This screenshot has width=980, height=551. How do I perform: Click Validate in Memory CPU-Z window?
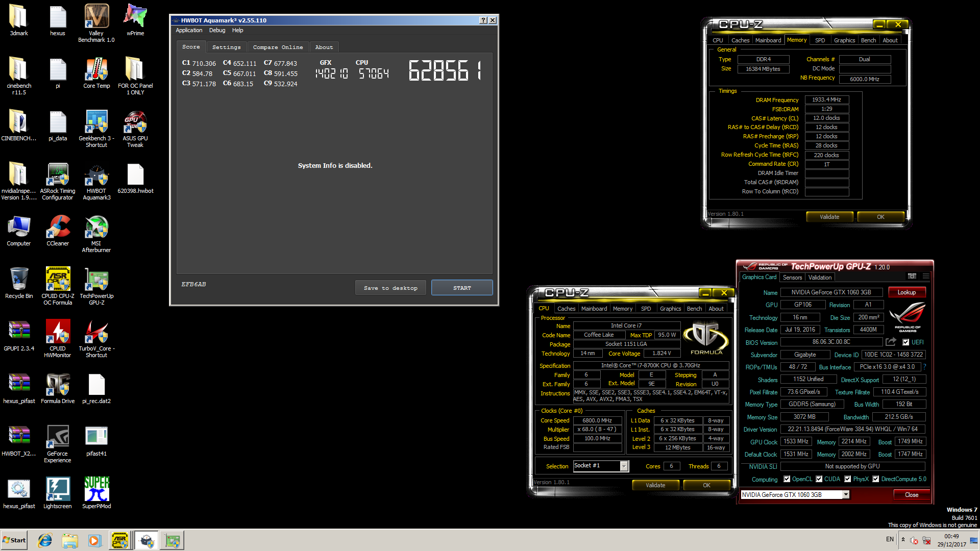tap(829, 217)
